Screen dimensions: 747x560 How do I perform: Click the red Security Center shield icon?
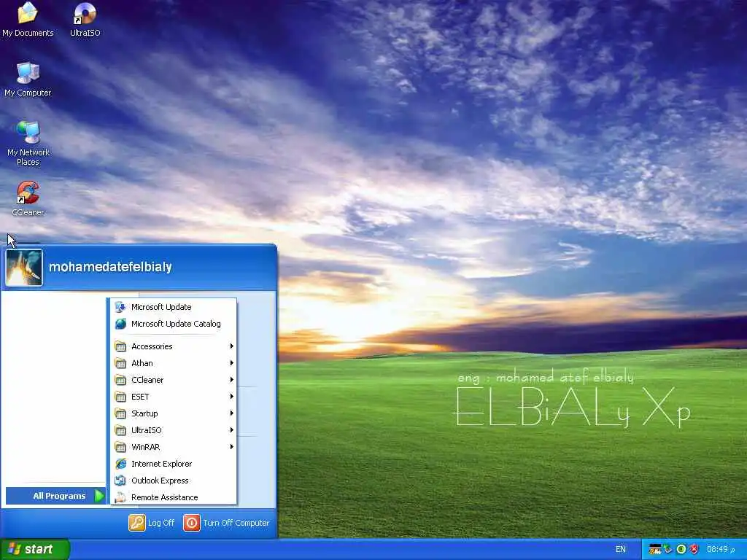(694, 549)
